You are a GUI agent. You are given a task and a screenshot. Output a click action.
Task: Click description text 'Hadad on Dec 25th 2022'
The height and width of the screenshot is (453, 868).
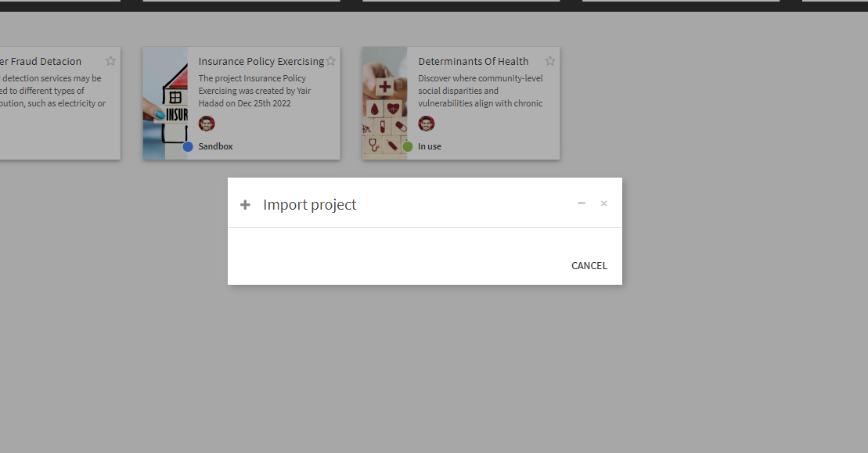245,103
